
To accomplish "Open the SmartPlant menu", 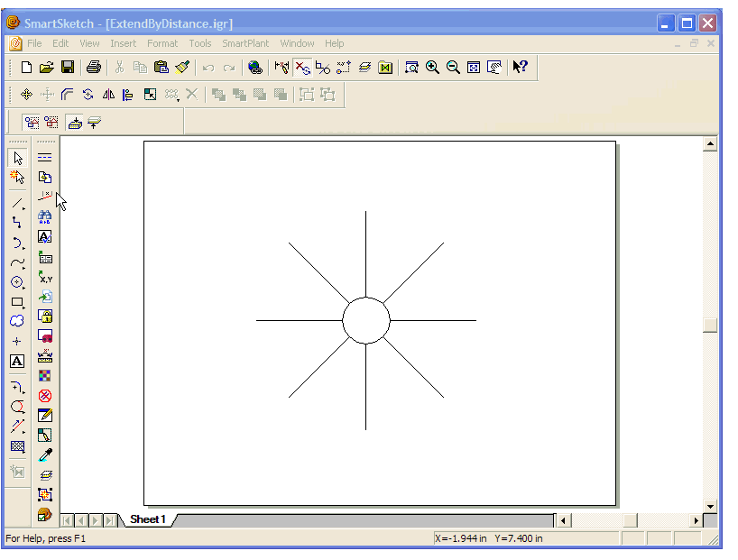I will pyautogui.click(x=245, y=43).
